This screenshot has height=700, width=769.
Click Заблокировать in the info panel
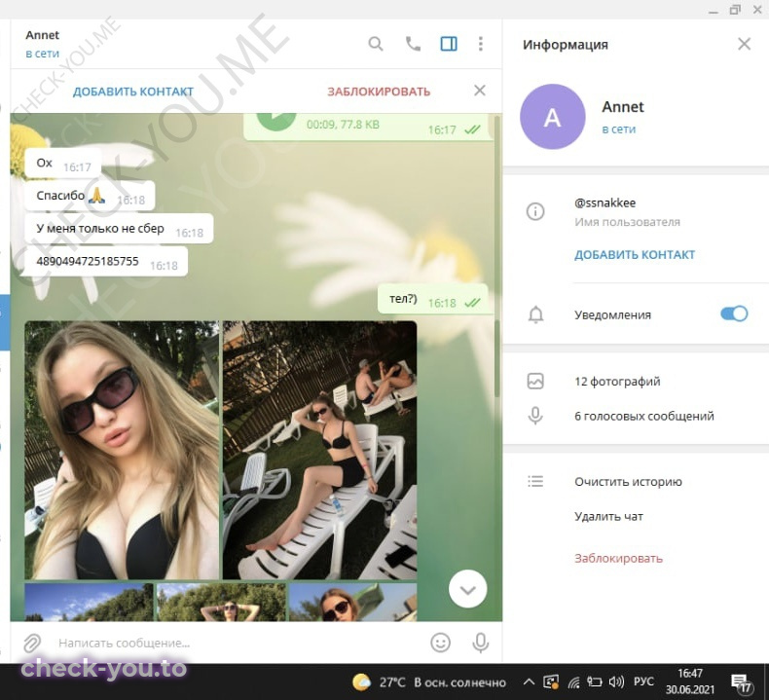618,558
